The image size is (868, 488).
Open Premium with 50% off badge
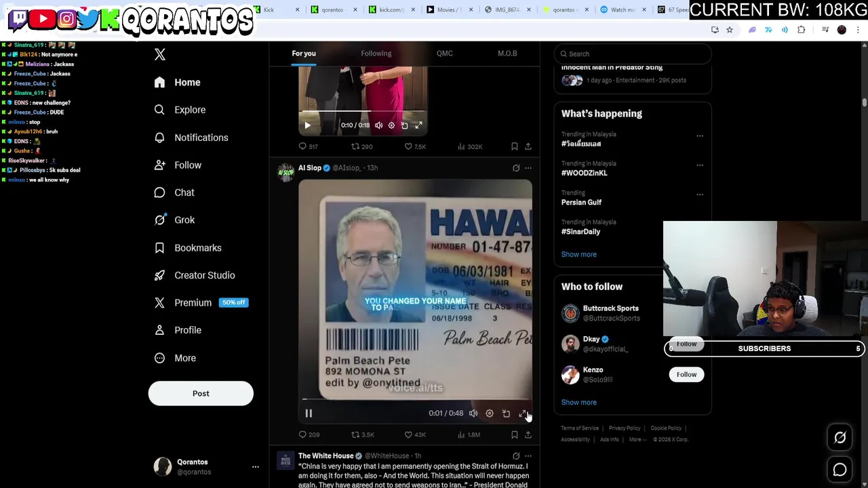click(x=201, y=302)
